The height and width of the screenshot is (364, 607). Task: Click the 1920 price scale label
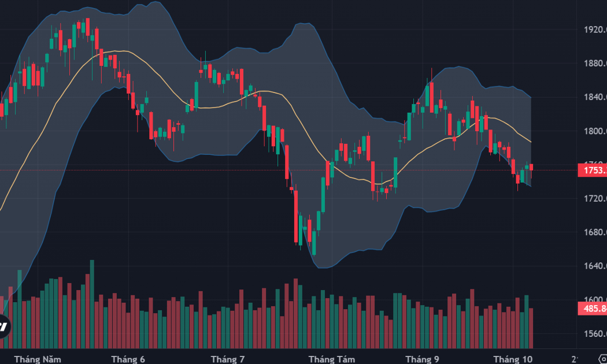click(595, 30)
